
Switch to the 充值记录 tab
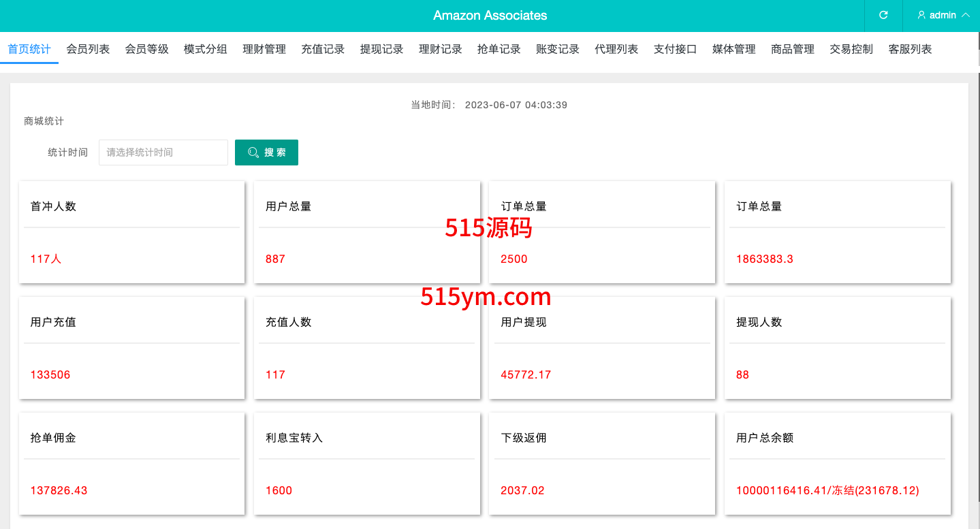tap(323, 49)
